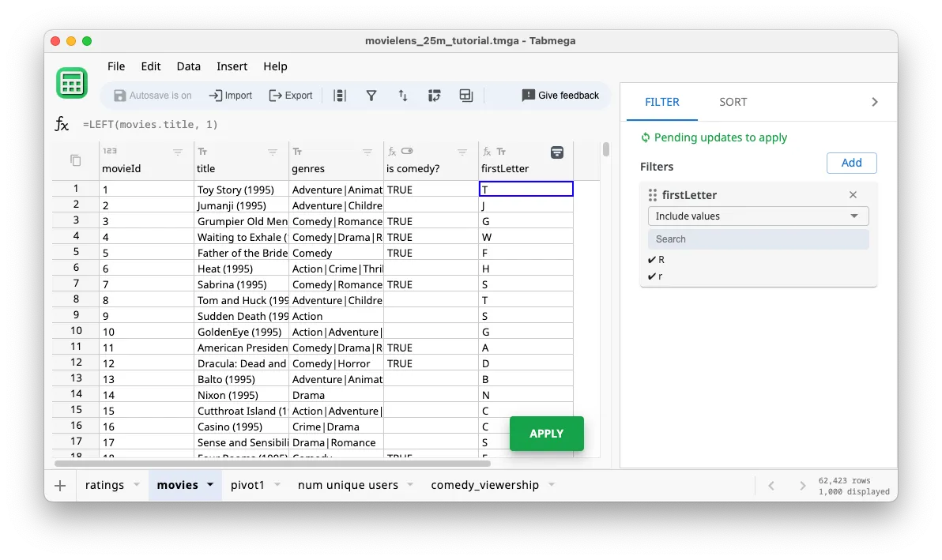Select the merge panel icon in the toolbar
This screenshot has height=560, width=942.
click(465, 95)
